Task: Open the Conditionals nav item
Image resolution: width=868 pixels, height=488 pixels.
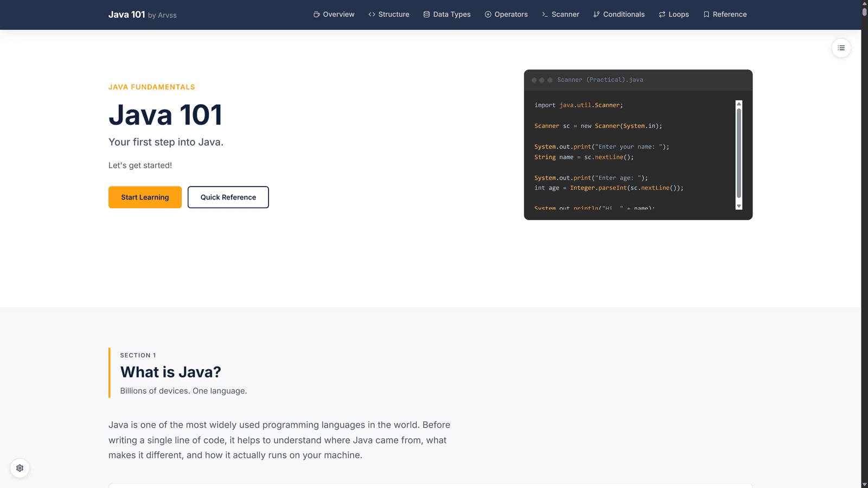Action: coord(618,15)
